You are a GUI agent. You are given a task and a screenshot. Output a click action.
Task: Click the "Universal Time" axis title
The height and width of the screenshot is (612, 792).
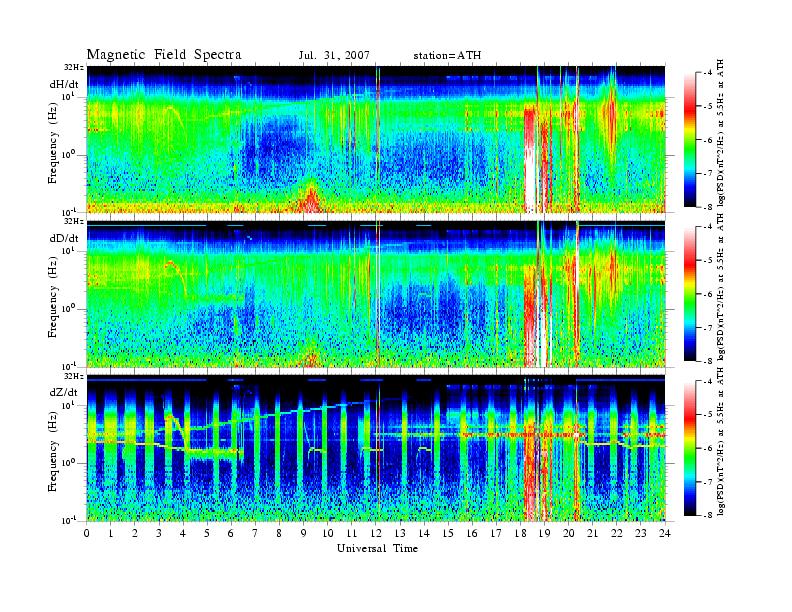[377, 548]
